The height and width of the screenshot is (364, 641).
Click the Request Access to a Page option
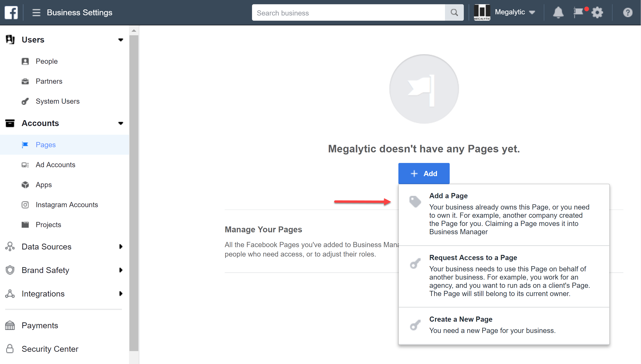(x=473, y=257)
